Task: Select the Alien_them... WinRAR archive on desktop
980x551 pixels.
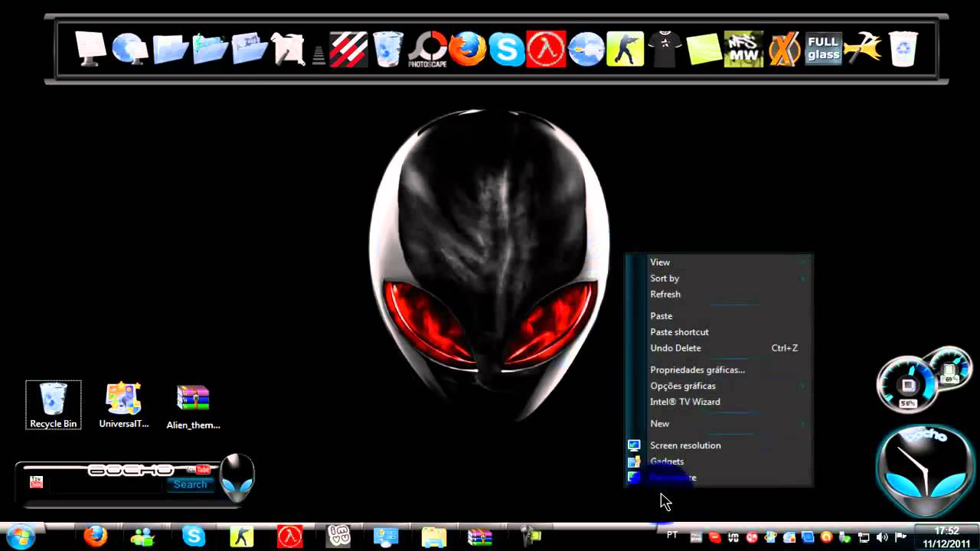Action: 193,406
